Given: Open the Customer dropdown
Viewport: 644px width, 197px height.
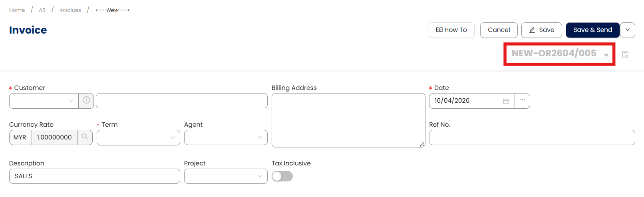Looking at the screenshot, I should 44,101.
